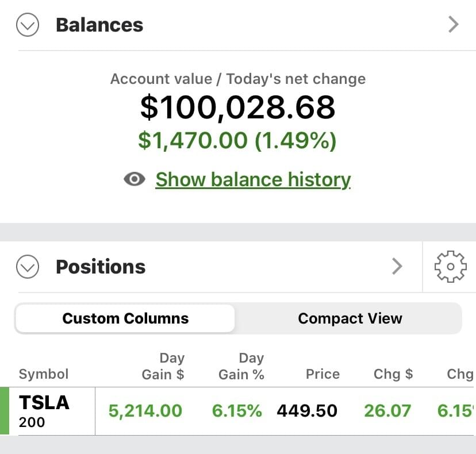Sort by the Price column header
476x454 pixels.
[x=323, y=374]
